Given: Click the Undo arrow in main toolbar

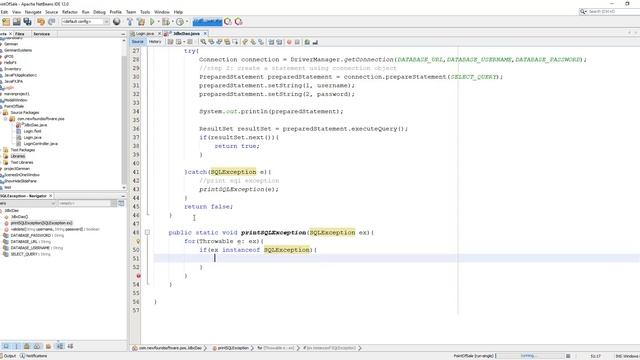Looking at the screenshot, I should 41,22.
